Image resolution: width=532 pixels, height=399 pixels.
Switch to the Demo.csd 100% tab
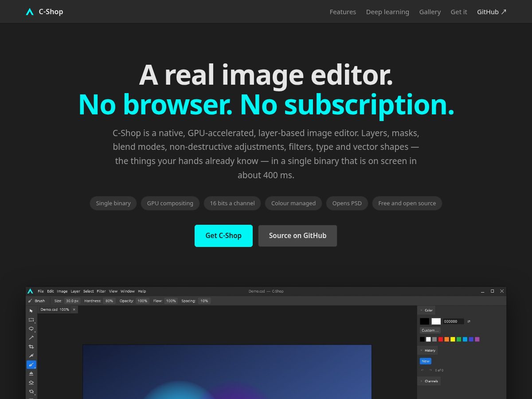[x=55, y=309]
